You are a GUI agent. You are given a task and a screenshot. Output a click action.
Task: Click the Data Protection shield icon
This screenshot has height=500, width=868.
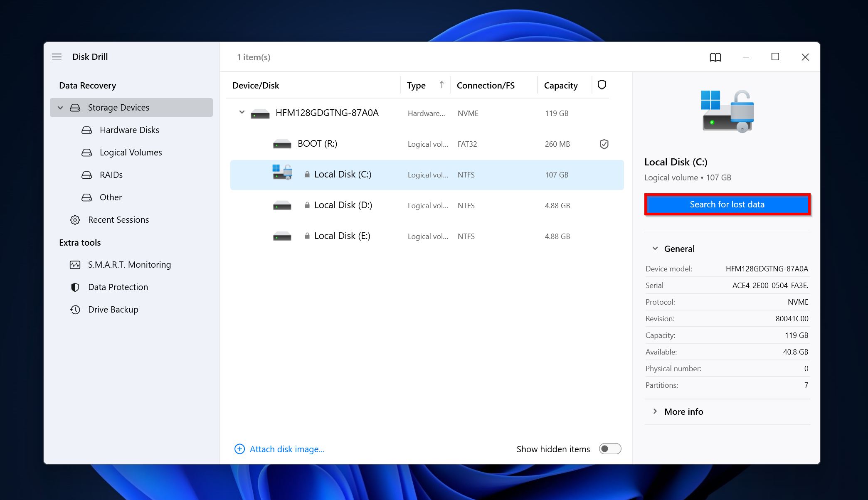point(75,287)
